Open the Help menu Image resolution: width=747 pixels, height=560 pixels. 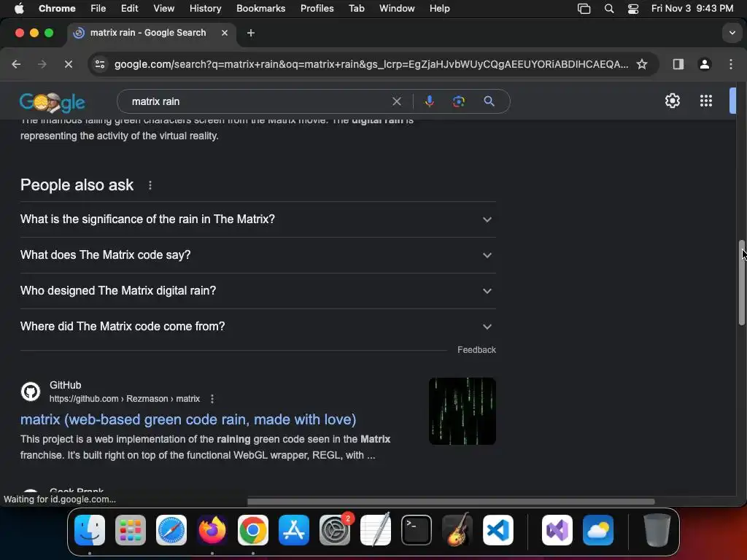439,9
